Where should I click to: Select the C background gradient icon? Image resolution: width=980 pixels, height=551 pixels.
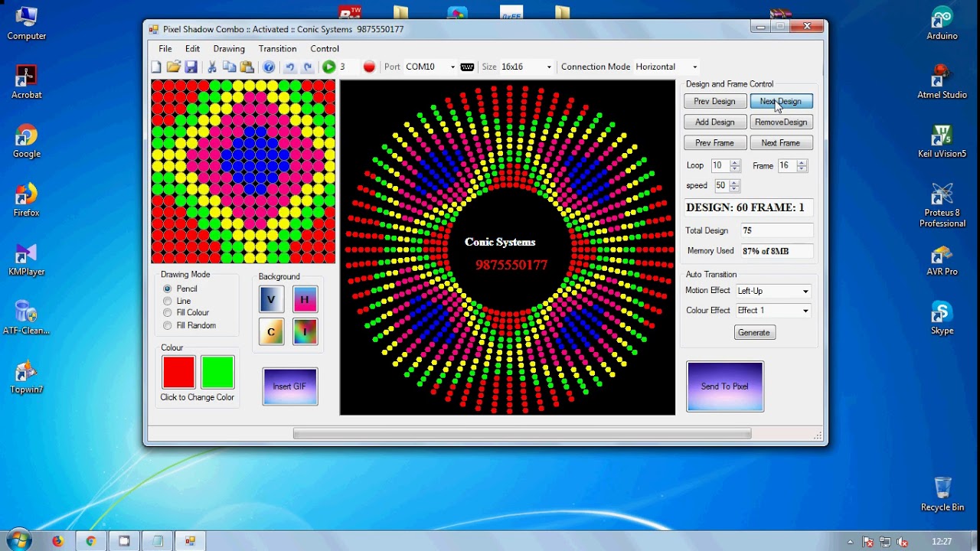click(271, 331)
